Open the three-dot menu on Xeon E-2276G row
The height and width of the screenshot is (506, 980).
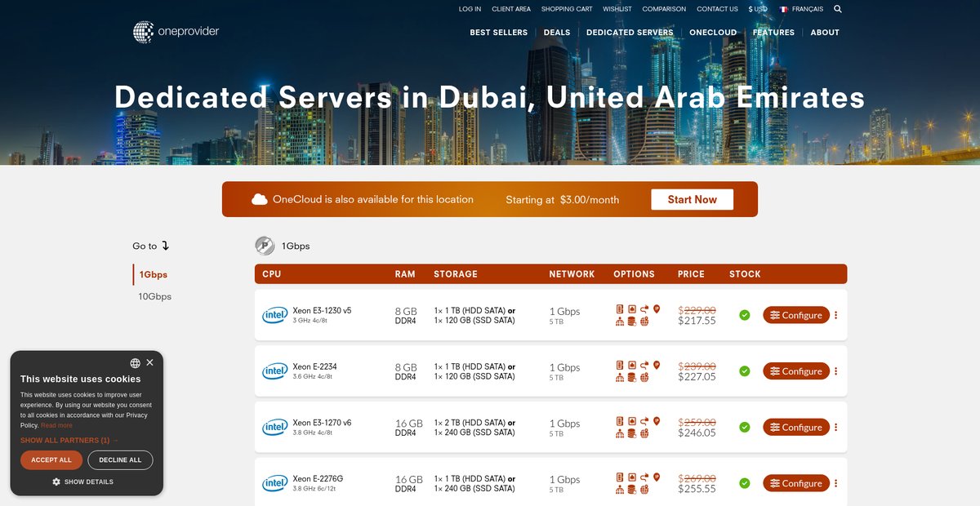(836, 483)
